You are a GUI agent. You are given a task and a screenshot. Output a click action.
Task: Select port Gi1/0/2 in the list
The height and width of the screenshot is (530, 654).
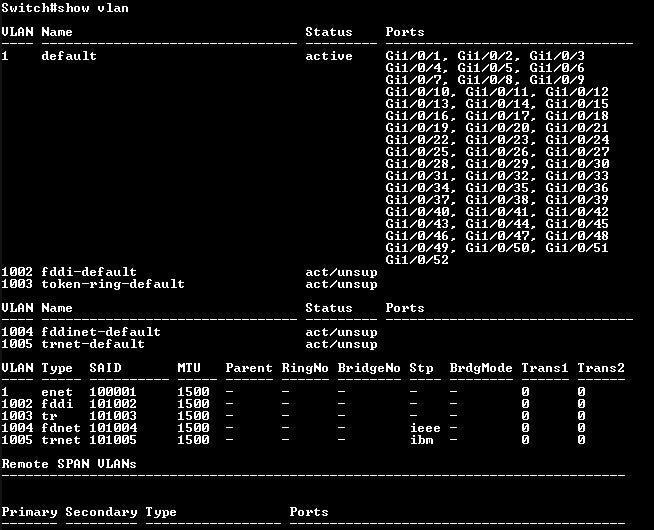[x=485, y=56]
